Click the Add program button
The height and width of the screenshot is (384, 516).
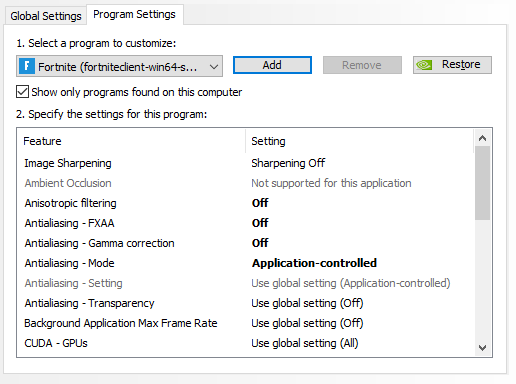272,65
